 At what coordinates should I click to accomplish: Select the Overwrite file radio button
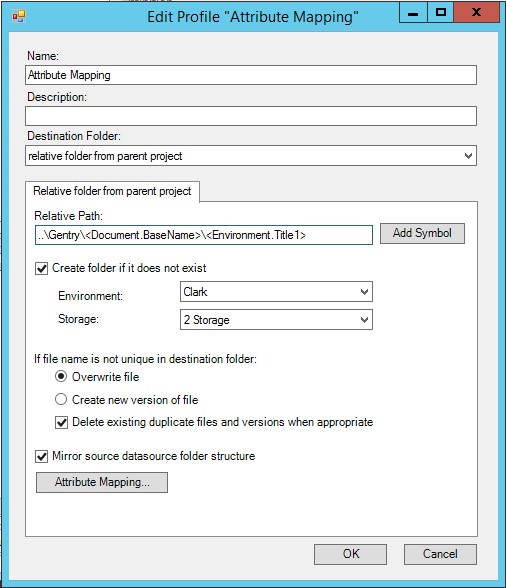(61, 376)
